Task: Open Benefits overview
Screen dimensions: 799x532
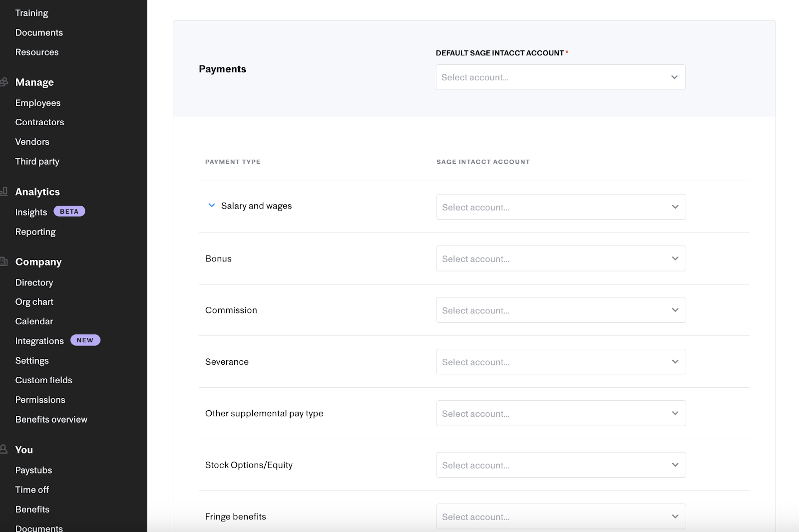Action: coord(51,419)
